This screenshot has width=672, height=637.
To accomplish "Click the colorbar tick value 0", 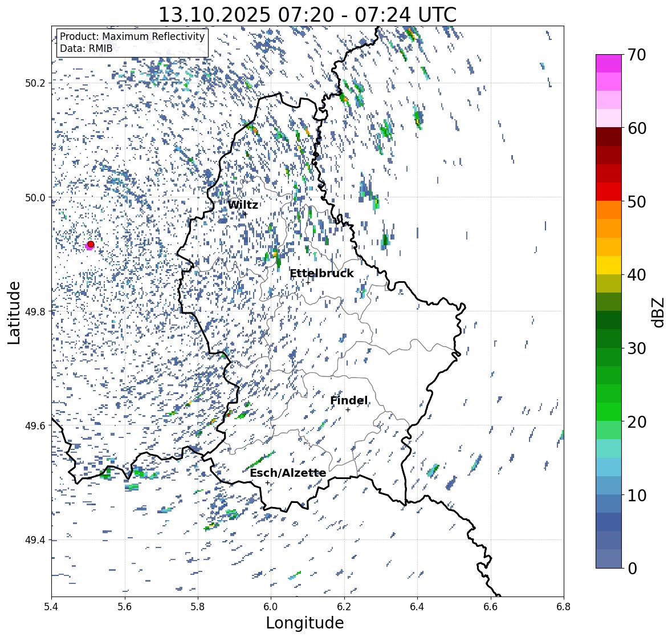I will (632, 569).
